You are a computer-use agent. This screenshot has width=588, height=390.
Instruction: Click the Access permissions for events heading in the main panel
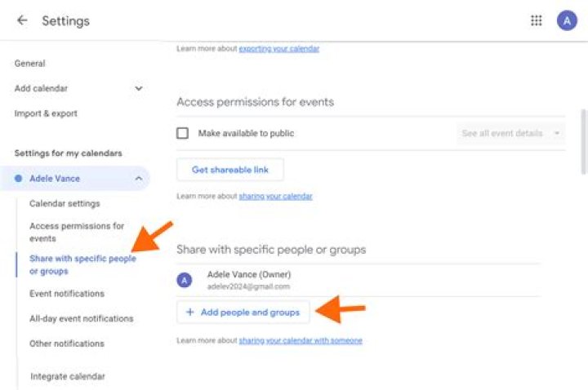click(x=256, y=102)
